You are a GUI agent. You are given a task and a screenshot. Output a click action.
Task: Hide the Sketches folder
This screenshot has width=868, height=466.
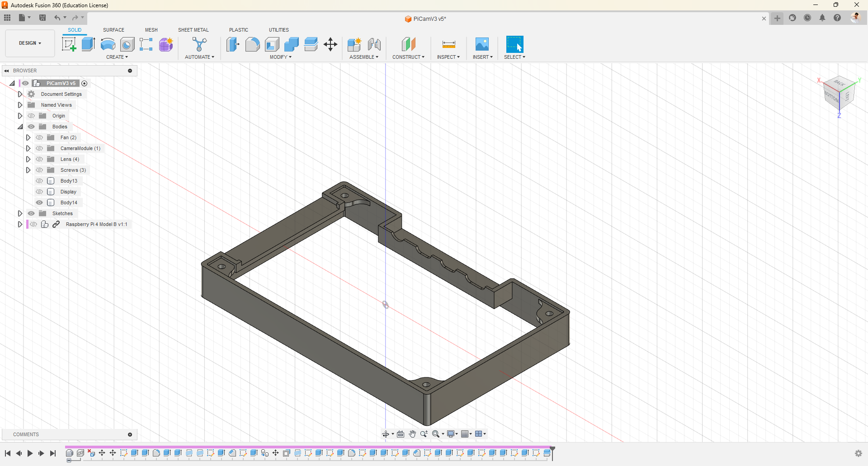tap(31, 213)
